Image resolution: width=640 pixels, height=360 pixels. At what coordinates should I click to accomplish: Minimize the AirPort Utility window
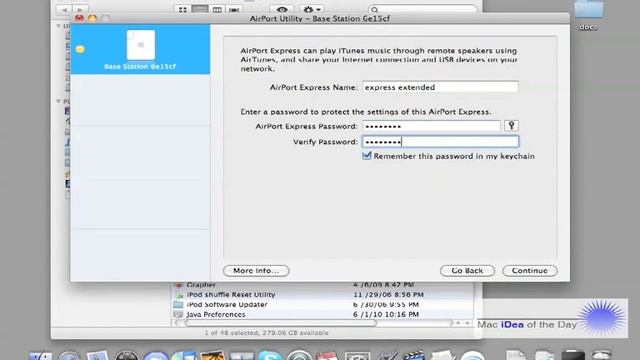click(92, 18)
